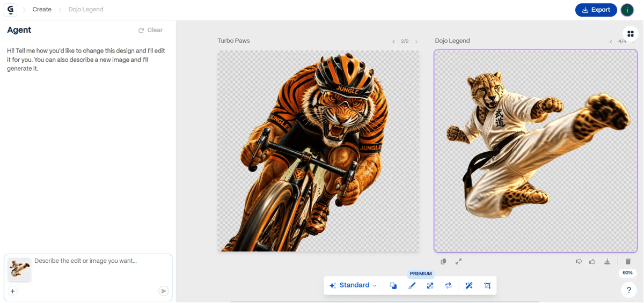Screen dimensions: 644x303
Task: Click the prompt description input field
Action: click(102, 261)
